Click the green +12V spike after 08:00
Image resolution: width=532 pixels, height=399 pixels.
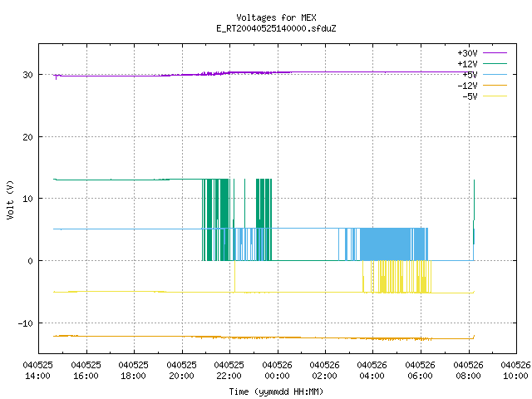pos(474,212)
